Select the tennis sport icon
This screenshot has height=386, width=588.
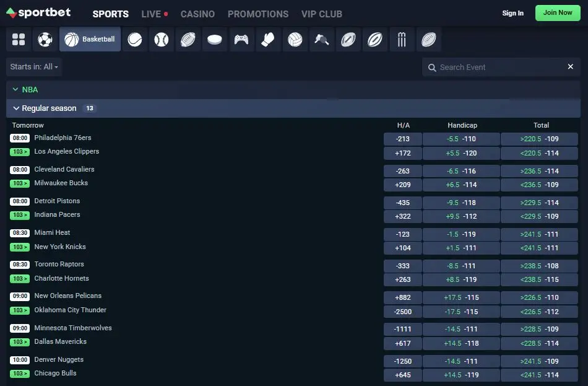click(x=134, y=38)
